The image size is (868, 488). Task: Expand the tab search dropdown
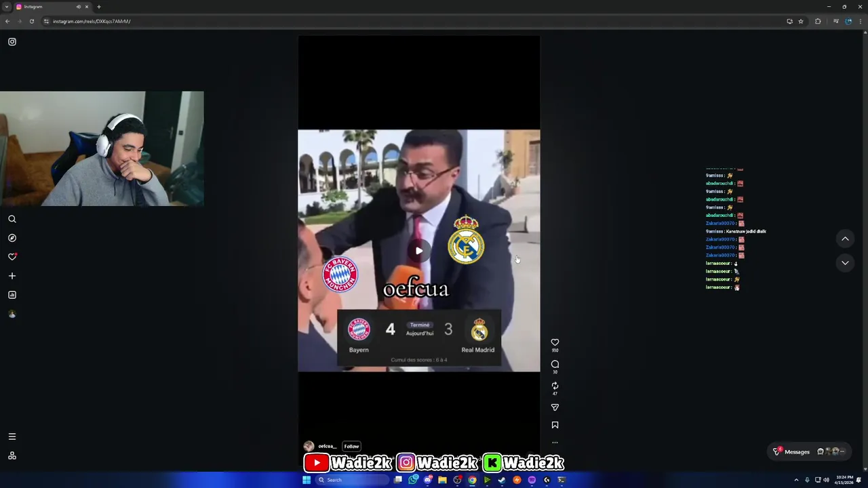6,7
